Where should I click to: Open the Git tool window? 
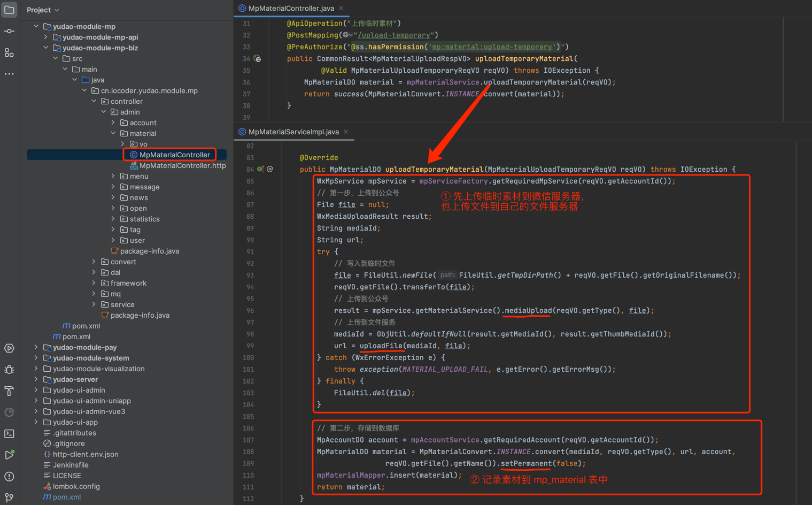point(9,497)
